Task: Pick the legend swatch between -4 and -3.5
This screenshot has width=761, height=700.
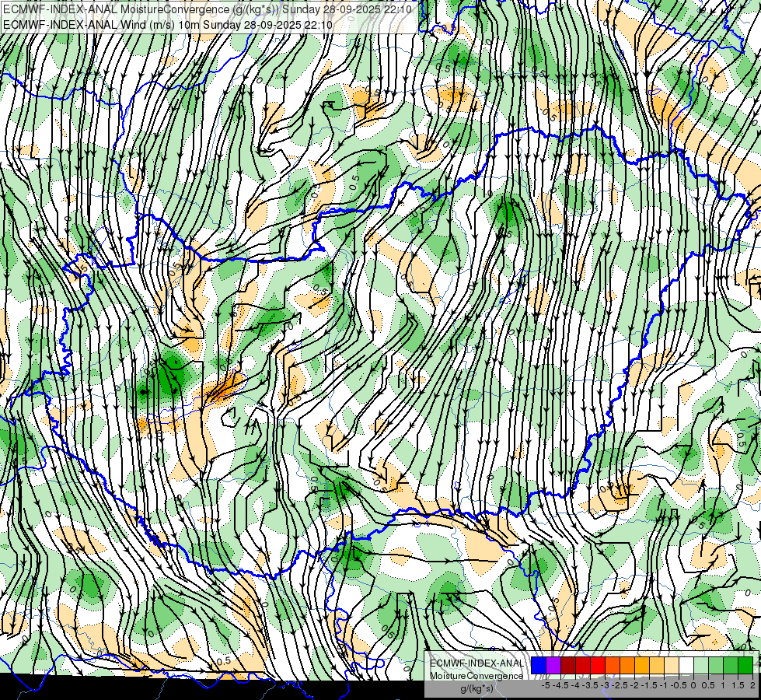Action: click(583, 666)
